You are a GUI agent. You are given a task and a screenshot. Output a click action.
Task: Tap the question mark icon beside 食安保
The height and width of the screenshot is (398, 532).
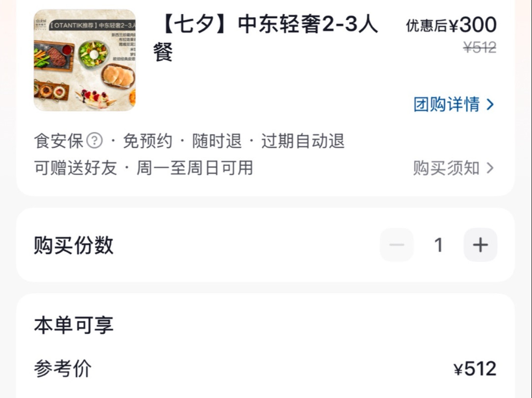[94, 140]
